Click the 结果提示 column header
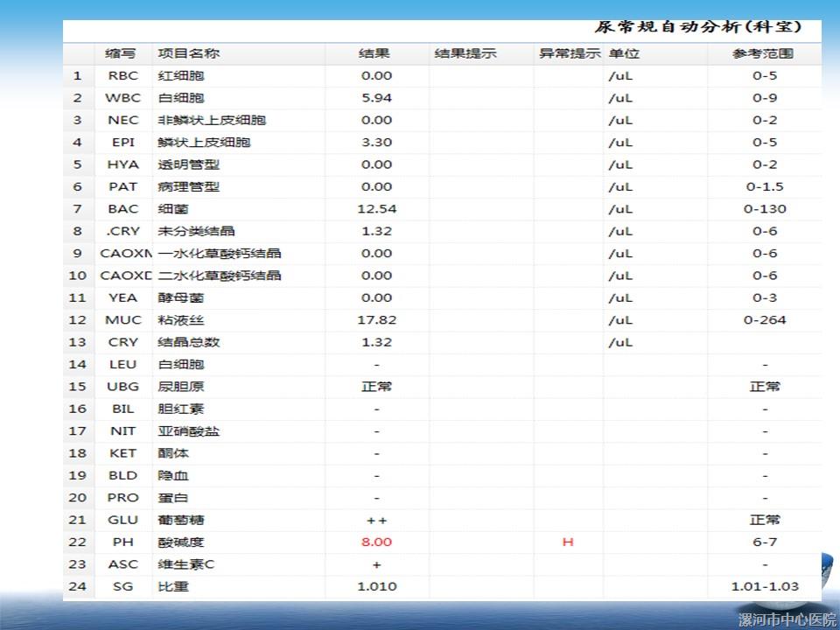The image size is (840, 630). tap(465, 53)
